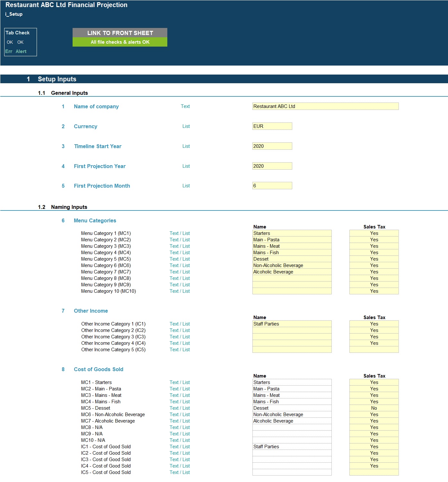Click 'MC6 - Non-Alcoholic Beverage' row label
The width and height of the screenshot is (448, 482).
113,415
